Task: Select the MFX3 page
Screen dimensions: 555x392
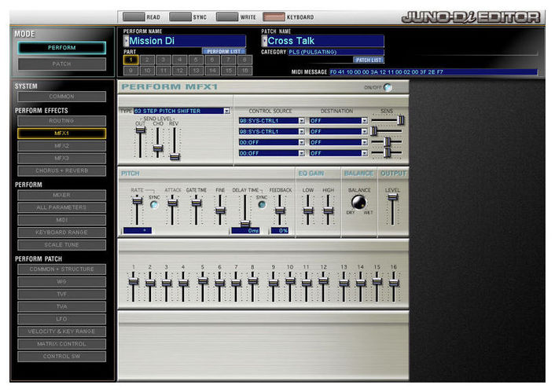Action: [61, 158]
